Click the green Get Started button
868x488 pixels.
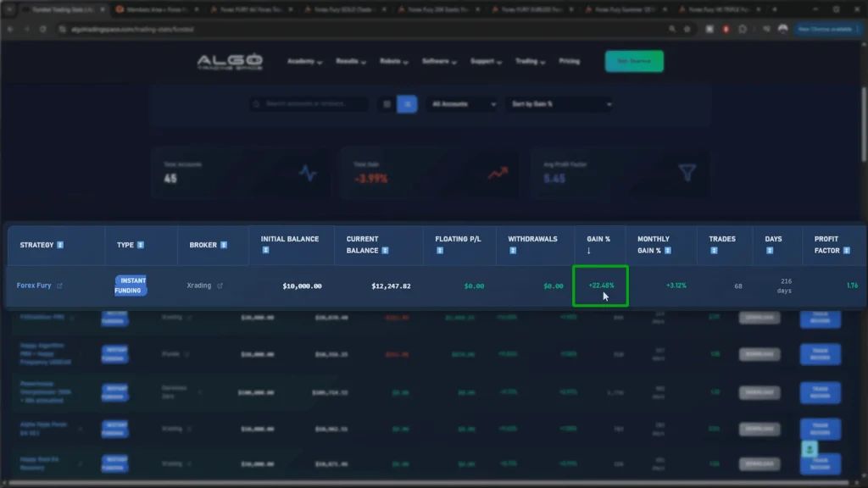(x=634, y=61)
